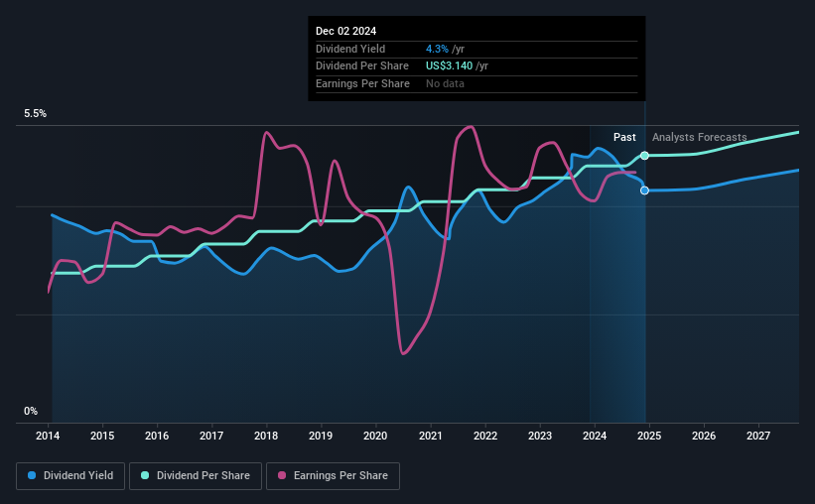Toggle the Dividend Per Share legend button
This screenshot has width=815, height=504.
click(x=196, y=476)
